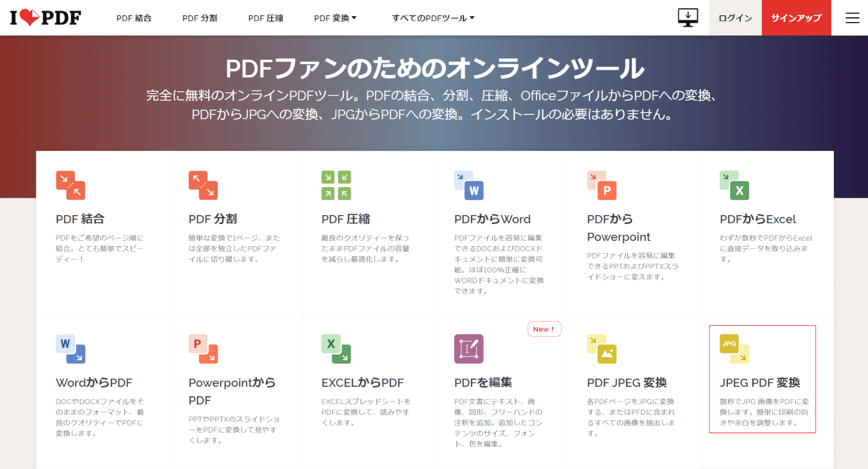Open the PDF JPEG 変換 card title
The height and width of the screenshot is (469, 868).
pos(627,382)
